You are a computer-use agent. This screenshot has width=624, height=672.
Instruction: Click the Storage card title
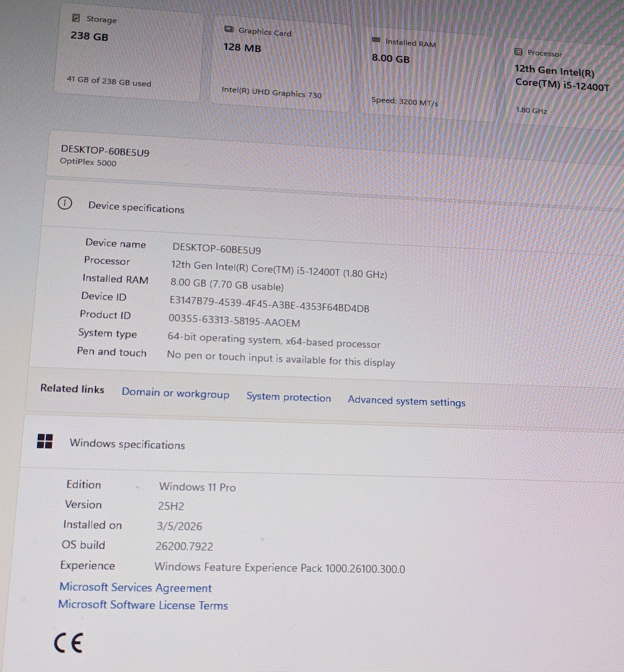click(x=101, y=19)
